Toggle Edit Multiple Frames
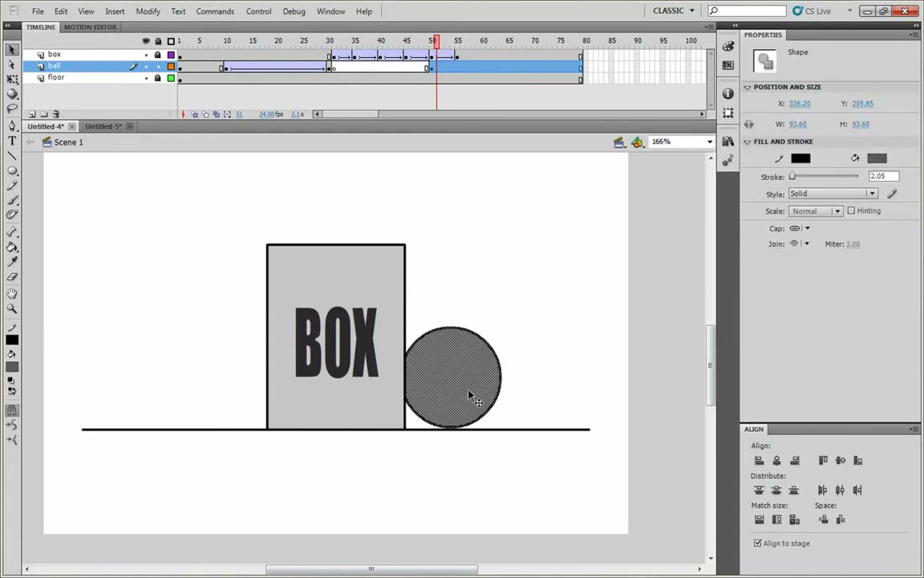This screenshot has height=578, width=924. pyautogui.click(x=217, y=115)
